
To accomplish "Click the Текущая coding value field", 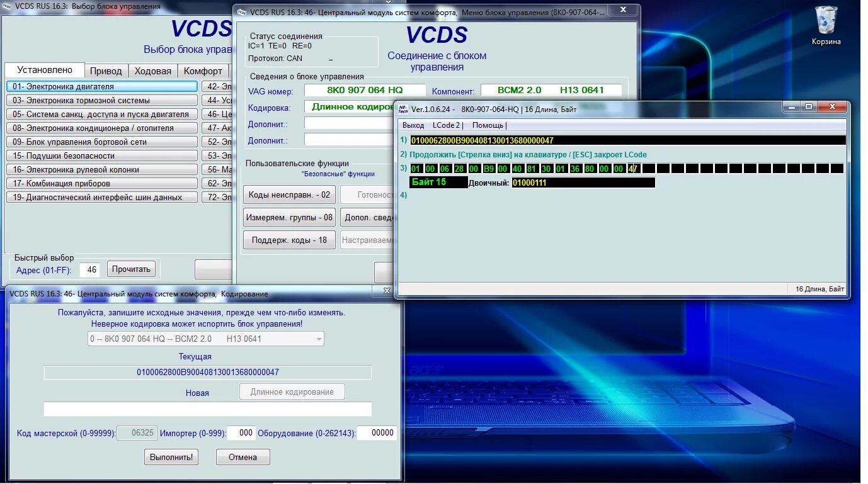I will [x=208, y=372].
